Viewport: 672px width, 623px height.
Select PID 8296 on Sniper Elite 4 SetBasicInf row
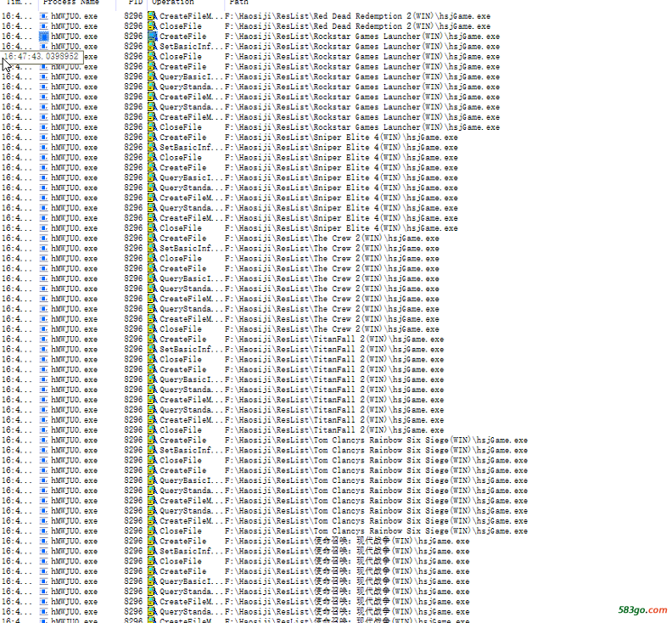pyautogui.click(x=133, y=148)
